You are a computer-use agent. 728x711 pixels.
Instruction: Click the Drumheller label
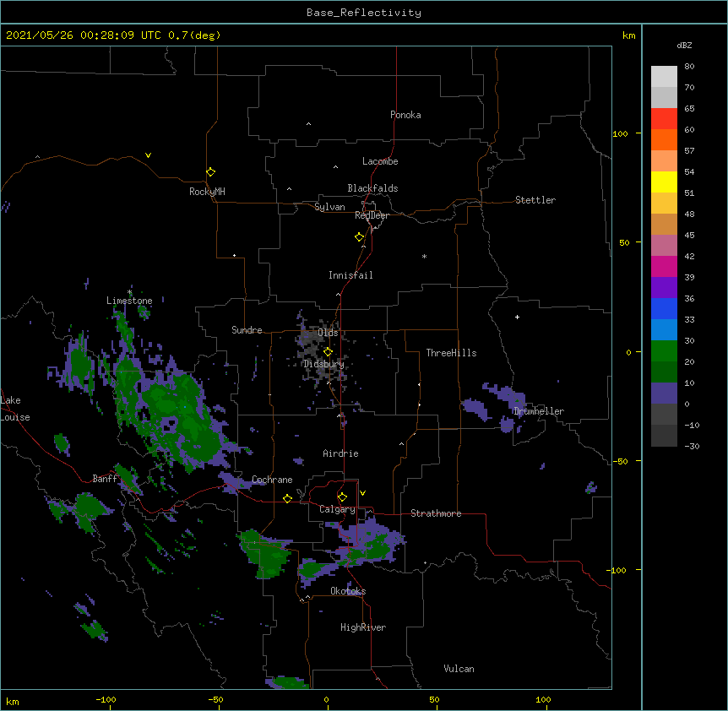click(539, 411)
